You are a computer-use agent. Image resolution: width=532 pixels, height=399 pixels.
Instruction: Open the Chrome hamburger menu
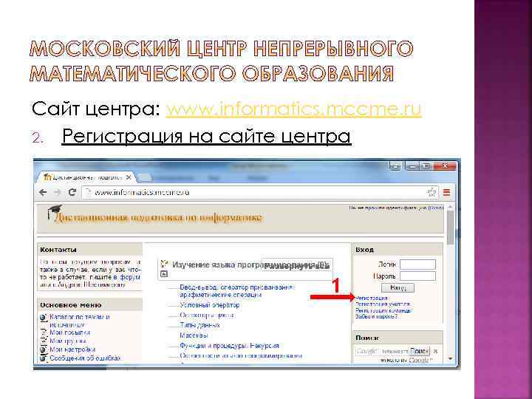tap(446, 193)
